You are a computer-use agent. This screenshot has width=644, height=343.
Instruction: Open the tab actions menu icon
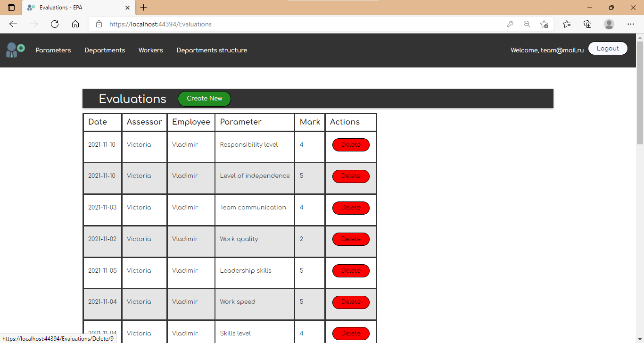pyautogui.click(x=11, y=8)
